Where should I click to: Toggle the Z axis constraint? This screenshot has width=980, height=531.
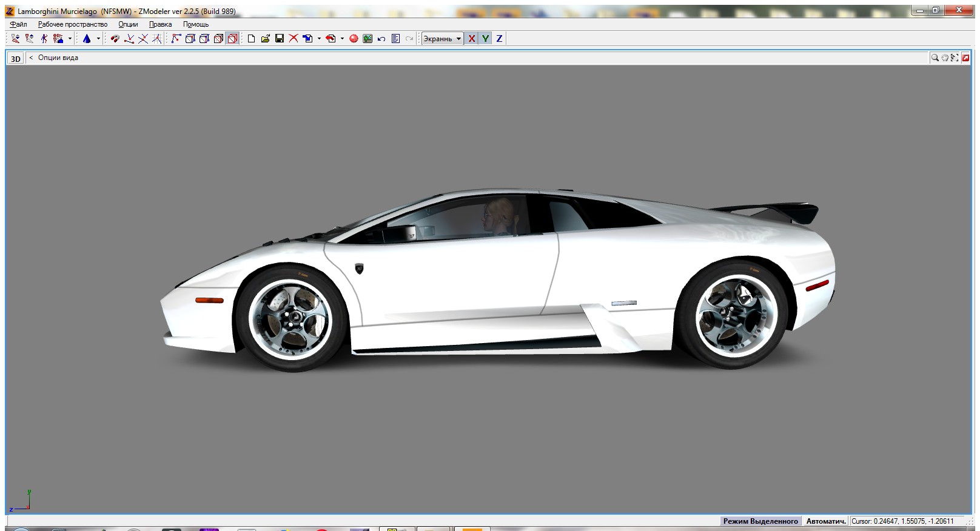pos(499,39)
